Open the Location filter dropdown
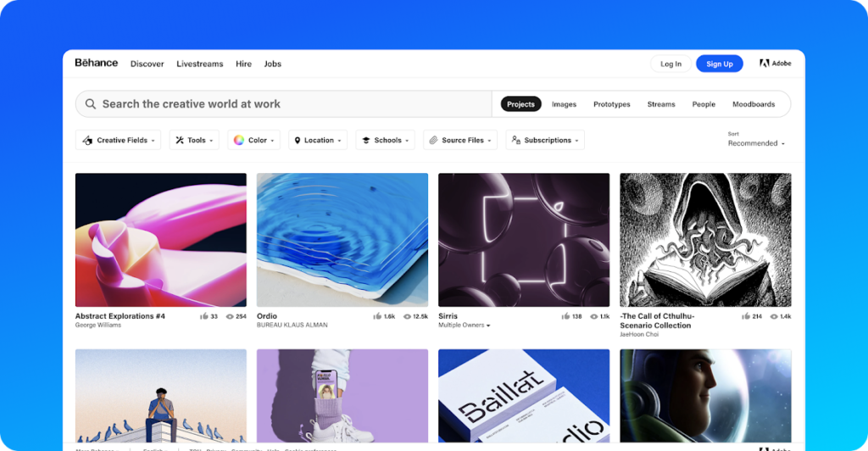 pyautogui.click(x=318, y=140)
